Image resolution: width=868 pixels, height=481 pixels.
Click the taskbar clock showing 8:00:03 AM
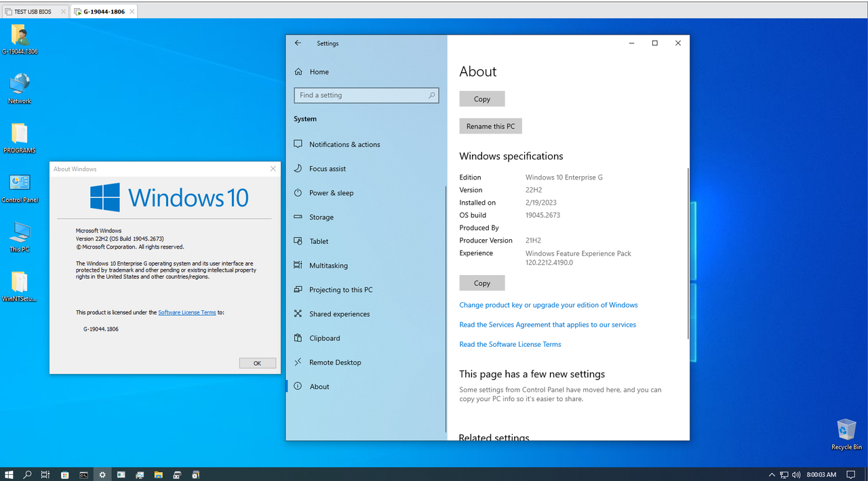click(x=821, y=475)
